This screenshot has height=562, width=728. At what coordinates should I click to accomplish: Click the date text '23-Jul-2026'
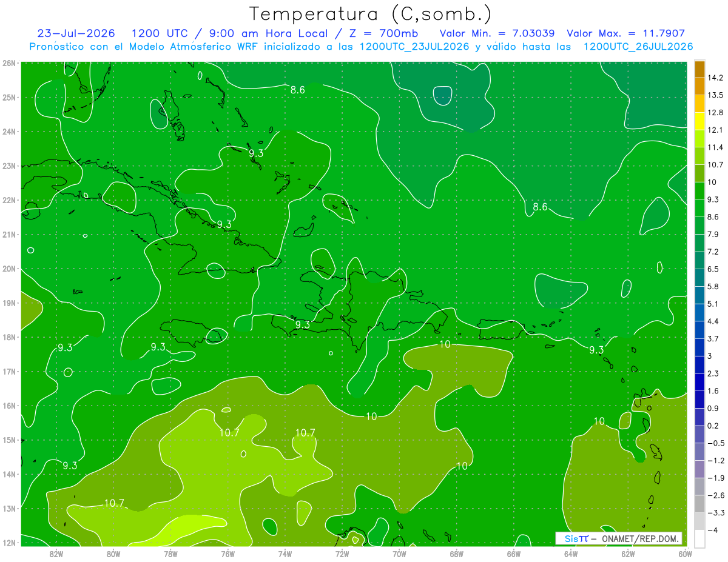(x=76, y=33)
